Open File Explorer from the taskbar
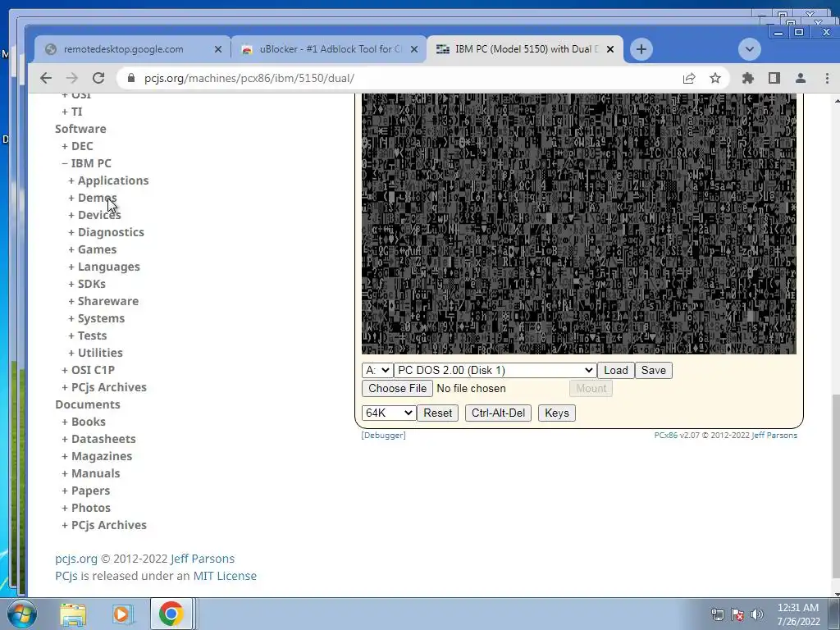The height and width of the screenshot is (630, 840). coord(73,614)
